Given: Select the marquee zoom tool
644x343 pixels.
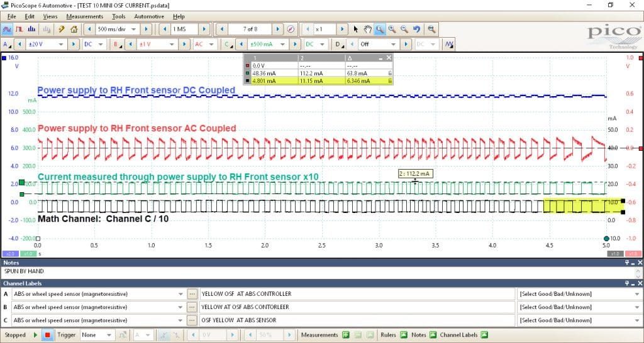Looking at the screenshot, I should click(x=380, y=29).
